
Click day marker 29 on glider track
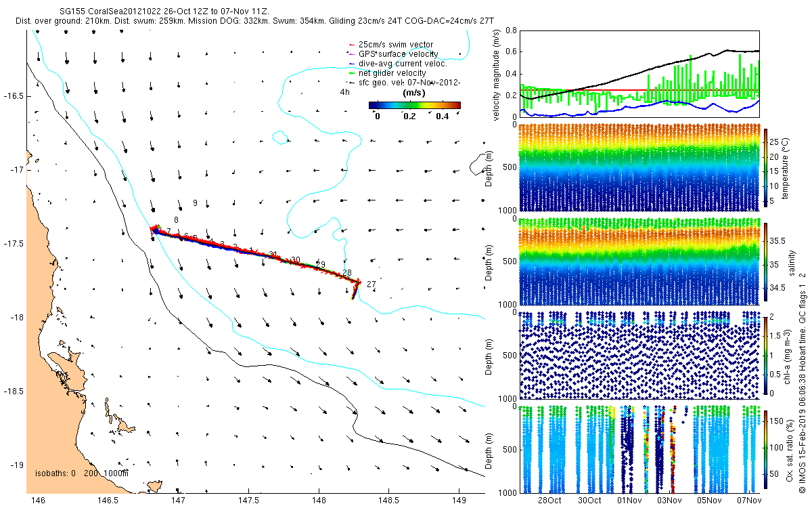pos(321,265)
